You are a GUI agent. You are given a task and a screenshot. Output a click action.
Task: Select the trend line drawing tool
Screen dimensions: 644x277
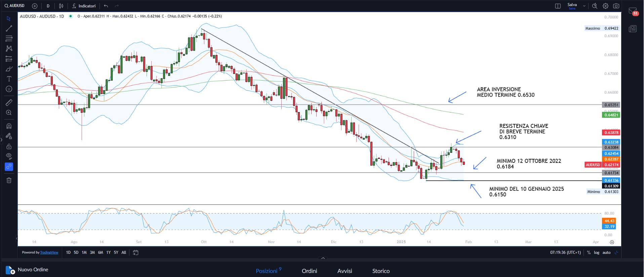9,29
